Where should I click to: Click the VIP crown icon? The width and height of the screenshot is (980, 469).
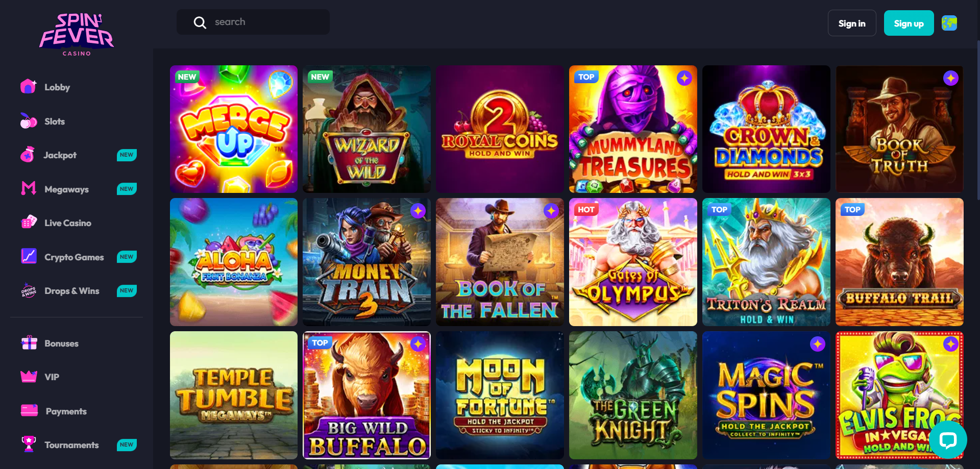(29, 377)
